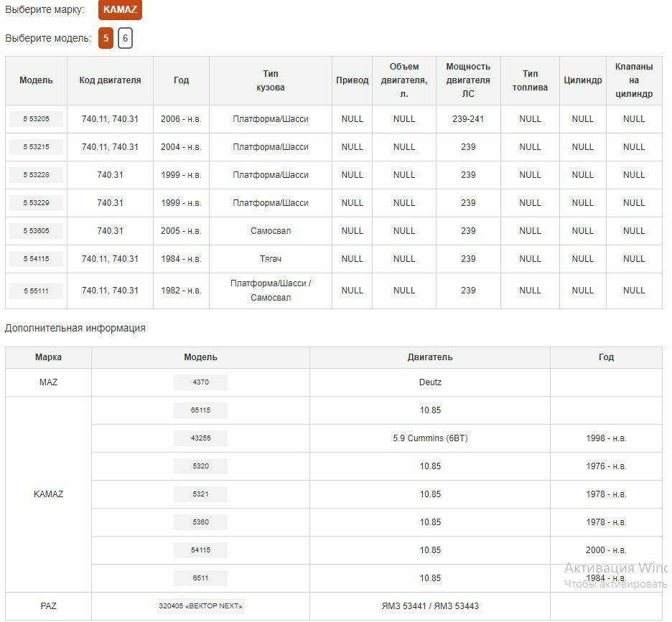
Task: Click the 'Модель' header in top table
Action: (36, 80)
